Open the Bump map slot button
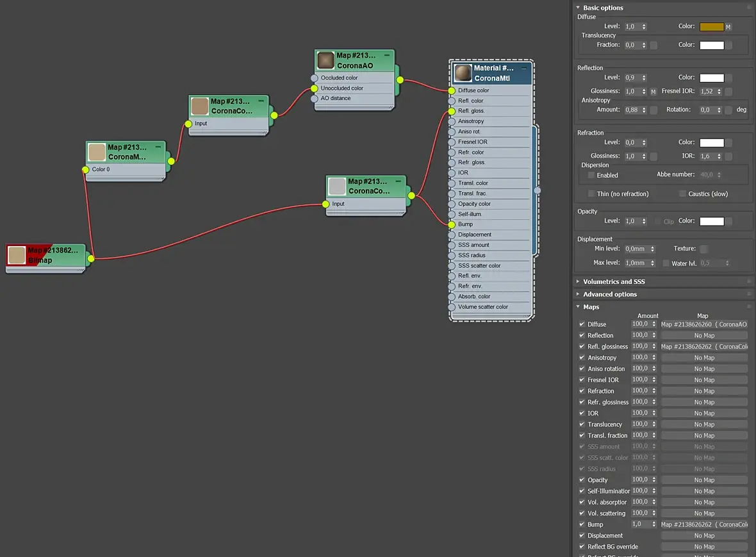The width and height of the screenshot is (756, 557). [704, 525]
